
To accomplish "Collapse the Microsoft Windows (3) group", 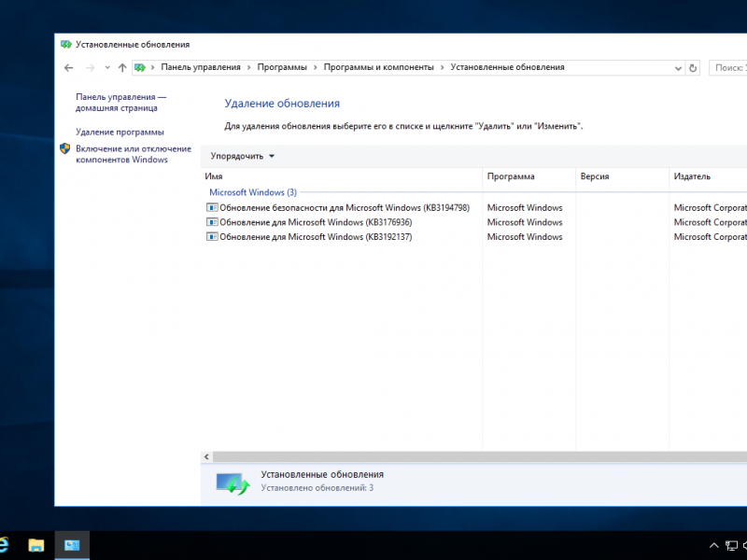I will point(253,192).
